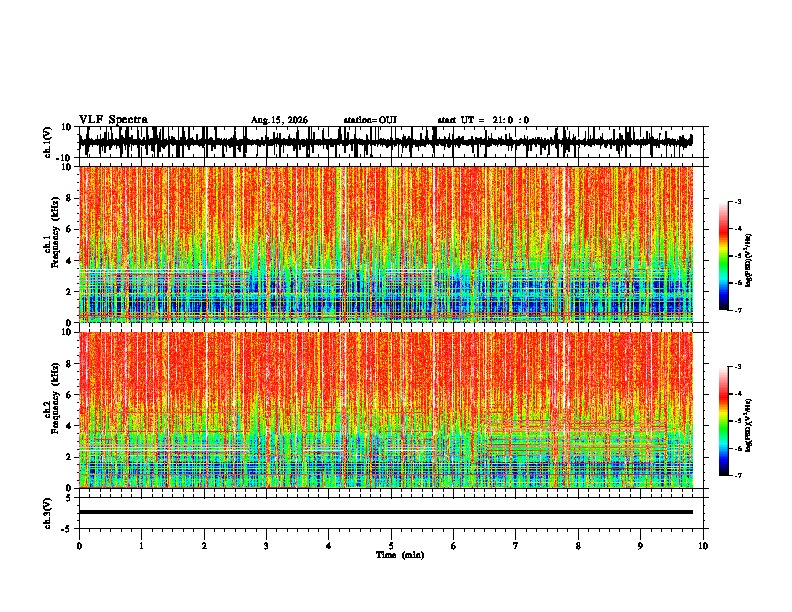
Task: Click the time axis tick label "10"
Action: point(703,546)
